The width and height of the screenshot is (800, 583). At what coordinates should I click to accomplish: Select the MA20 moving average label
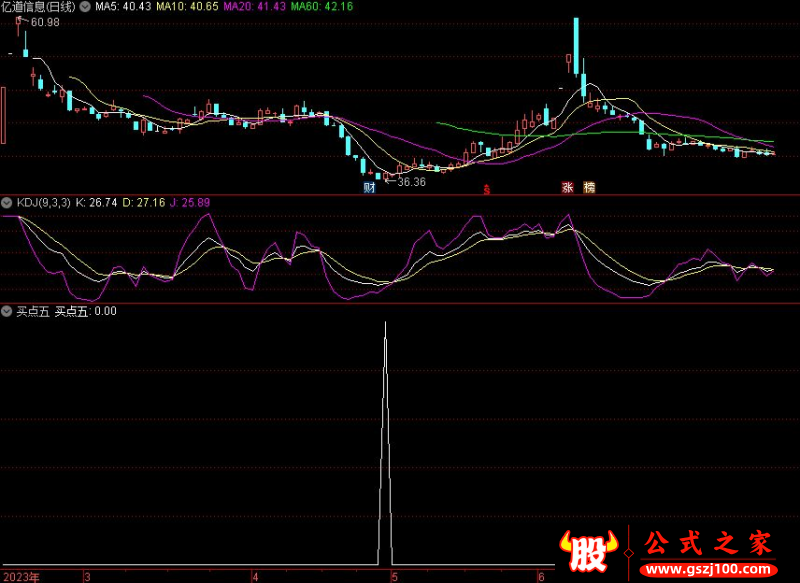click(x=256, y=6)
